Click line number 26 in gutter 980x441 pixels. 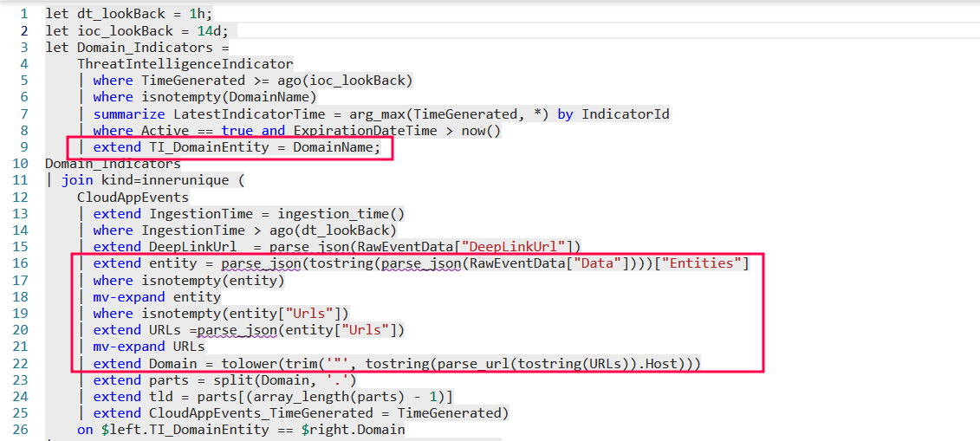coord(19,430)
